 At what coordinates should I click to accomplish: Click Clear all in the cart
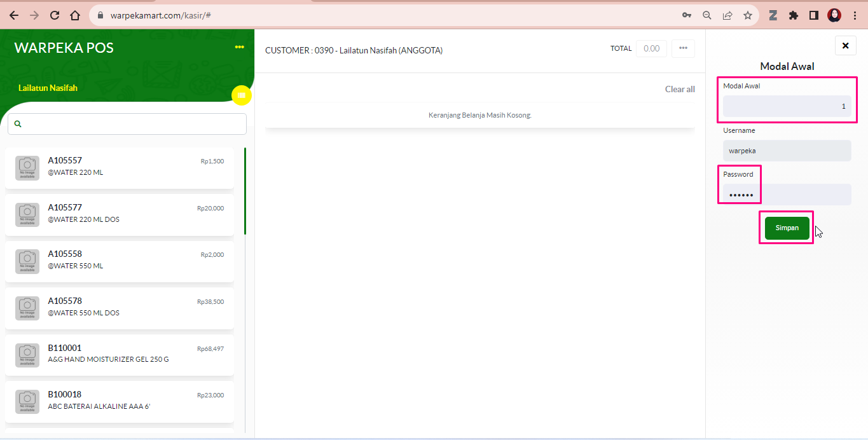coord(680,89)
